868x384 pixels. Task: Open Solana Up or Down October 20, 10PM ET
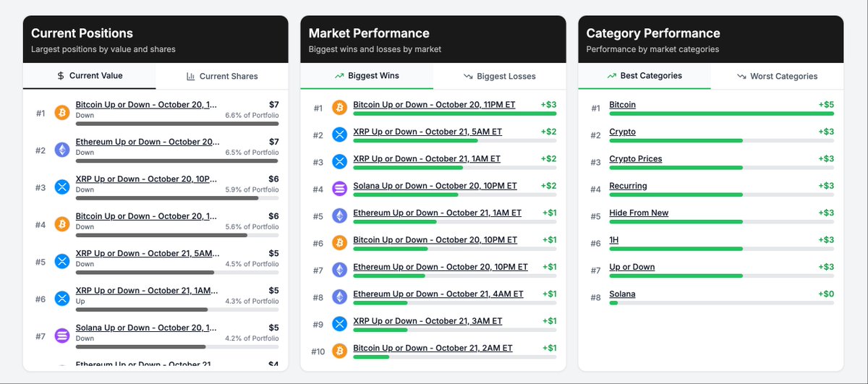click(435, 186)
